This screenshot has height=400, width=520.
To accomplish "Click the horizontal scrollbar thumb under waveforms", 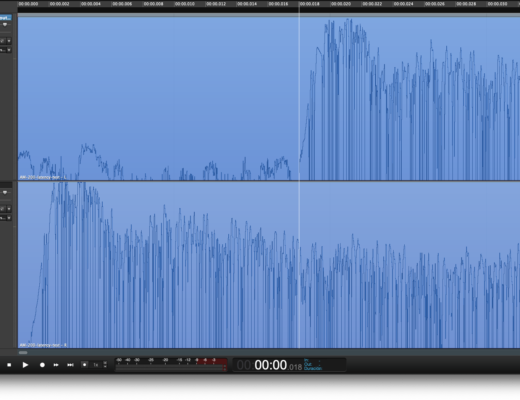I will (x=23, y=353).
